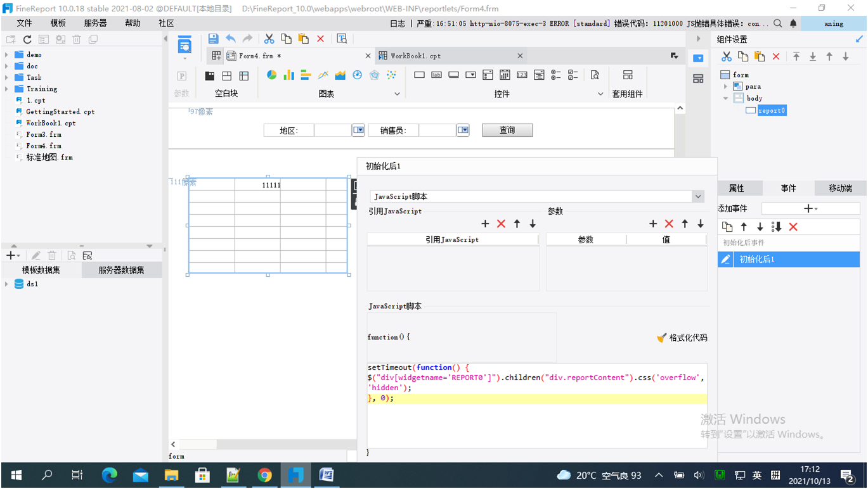Select the radio button group widget

click(556, 75)
